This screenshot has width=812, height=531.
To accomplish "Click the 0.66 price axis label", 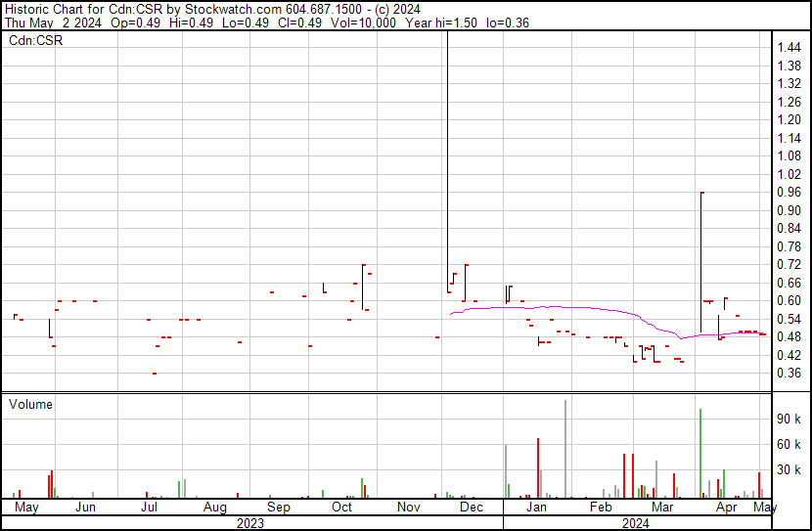I will pyautogui.click(x=789, y=283).
